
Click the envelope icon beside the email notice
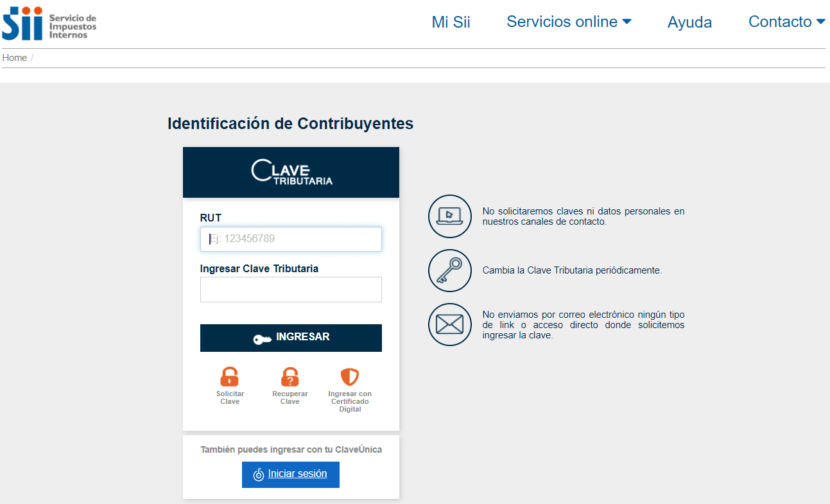[x=450, y=324]
